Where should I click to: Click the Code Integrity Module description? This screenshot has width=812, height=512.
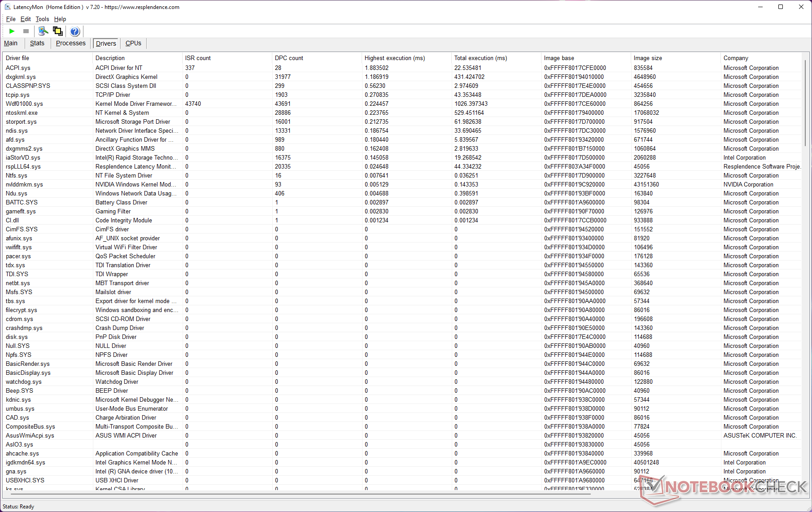point(124,220)
